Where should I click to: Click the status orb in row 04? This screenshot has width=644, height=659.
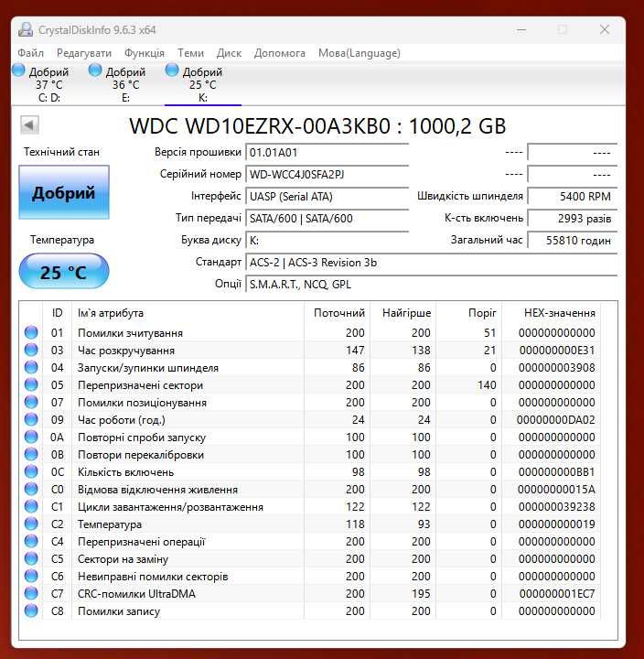[31, 367]
